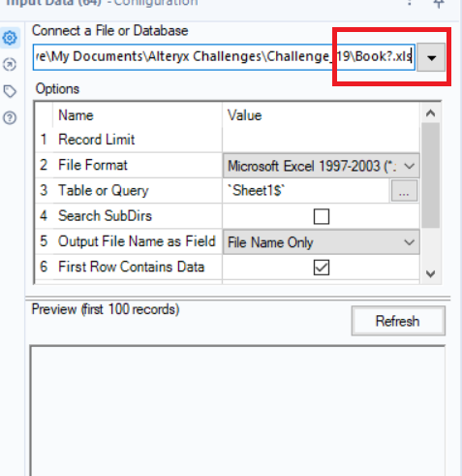Screen dimensions: 462x476
Task: Click the options list scroll up arrow
Action: 430,113
